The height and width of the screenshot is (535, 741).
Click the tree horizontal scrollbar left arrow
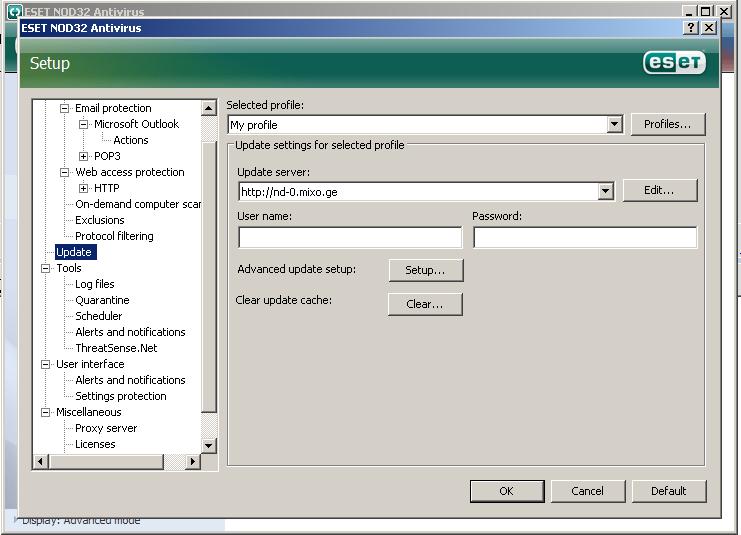click(41, 461)
